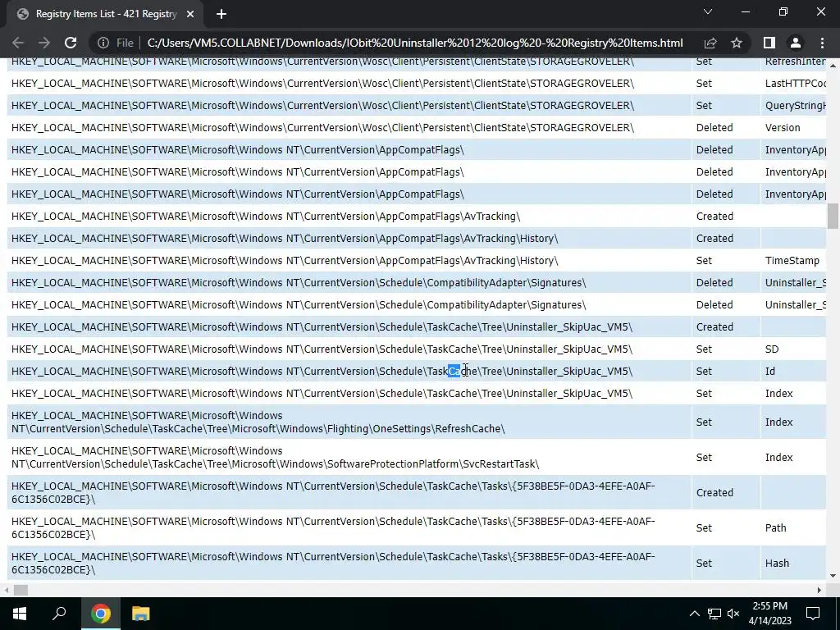Open the Chrome profile menu
Screen dimensions: 840x630
(x=796, y=43)
